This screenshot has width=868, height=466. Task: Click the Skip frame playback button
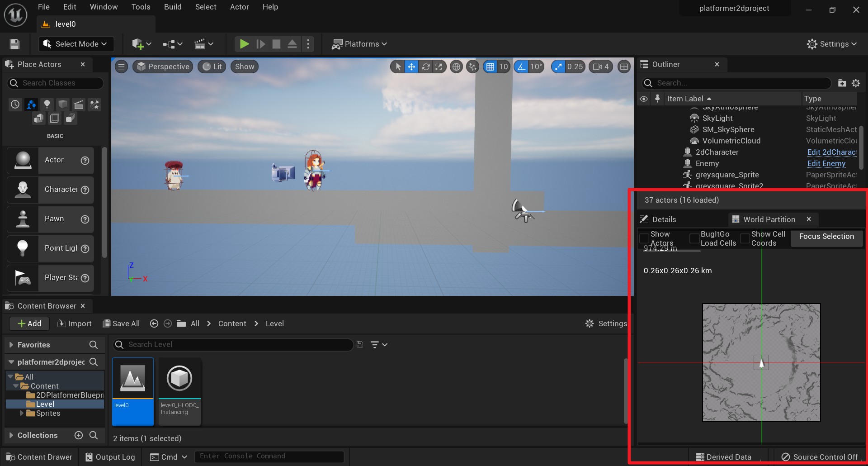click(x=261, y=44)
